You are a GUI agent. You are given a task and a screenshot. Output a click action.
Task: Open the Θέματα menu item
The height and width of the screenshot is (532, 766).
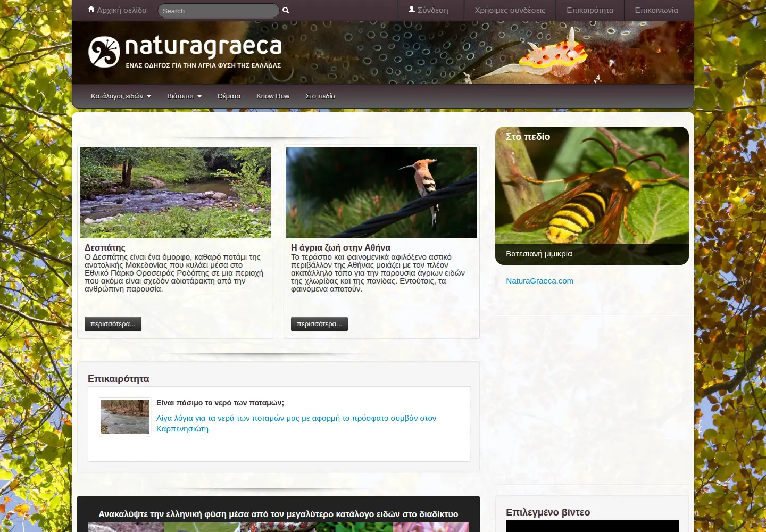coord(229,96)
